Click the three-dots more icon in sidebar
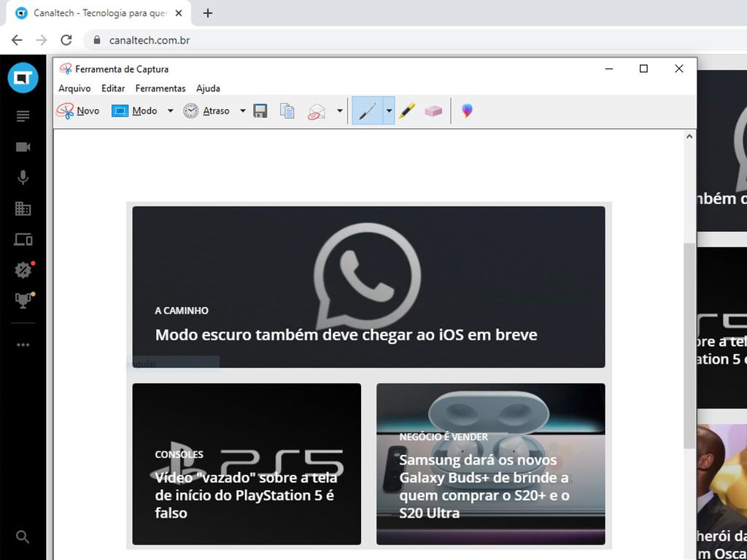Image resolution: width=747 pixels, height=560 pixels. coord(23,345)
